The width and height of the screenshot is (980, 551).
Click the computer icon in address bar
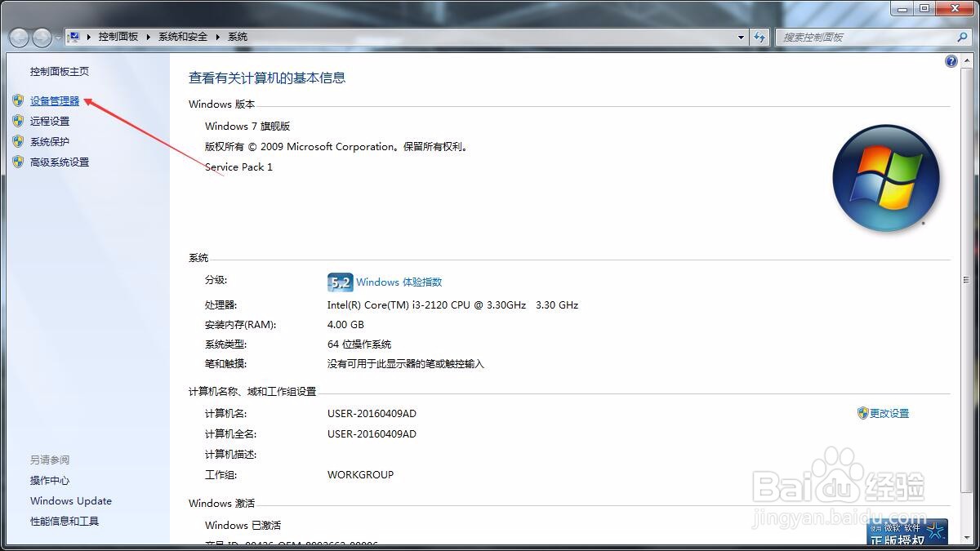tap(73, 37)
